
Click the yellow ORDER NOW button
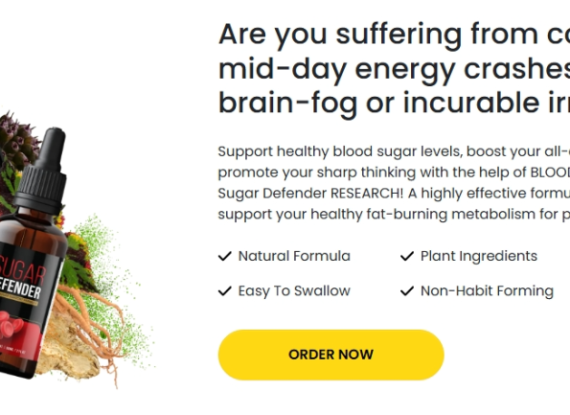click(331, 355)
